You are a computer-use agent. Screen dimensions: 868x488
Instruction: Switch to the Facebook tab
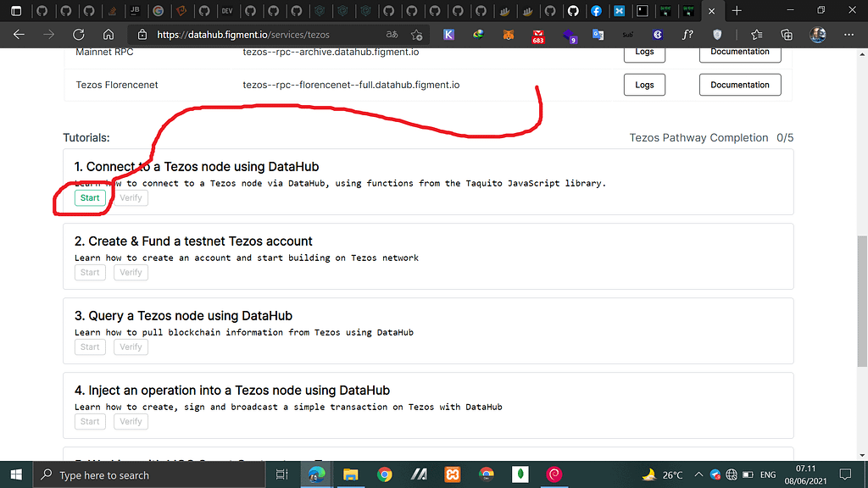point(596,10)
